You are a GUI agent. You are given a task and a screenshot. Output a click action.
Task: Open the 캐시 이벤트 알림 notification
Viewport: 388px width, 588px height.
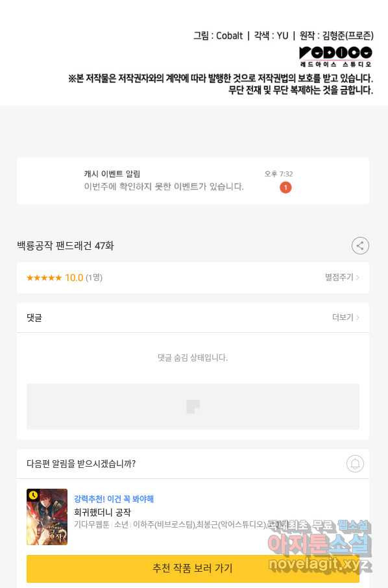coord(193,181)
